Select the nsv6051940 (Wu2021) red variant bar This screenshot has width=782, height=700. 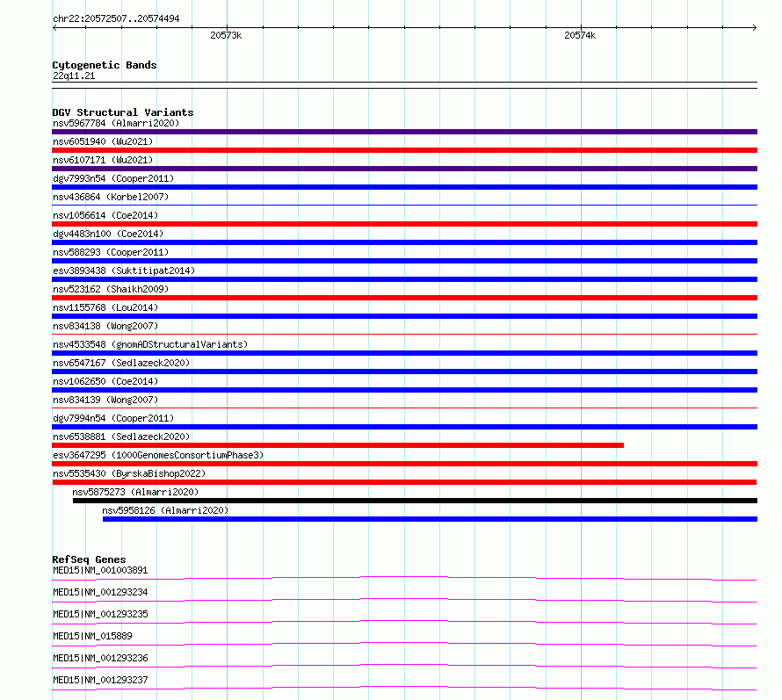point(404,150)
